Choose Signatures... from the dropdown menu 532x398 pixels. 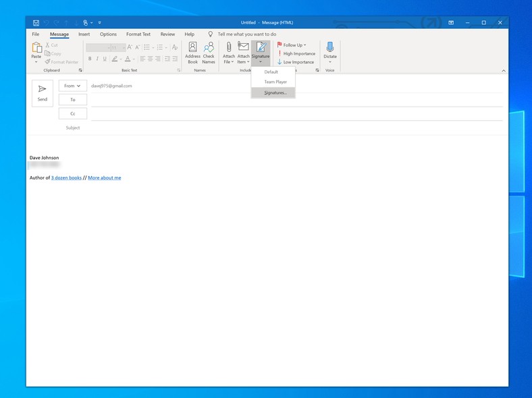pyautogui.click(x=275, y=92)
